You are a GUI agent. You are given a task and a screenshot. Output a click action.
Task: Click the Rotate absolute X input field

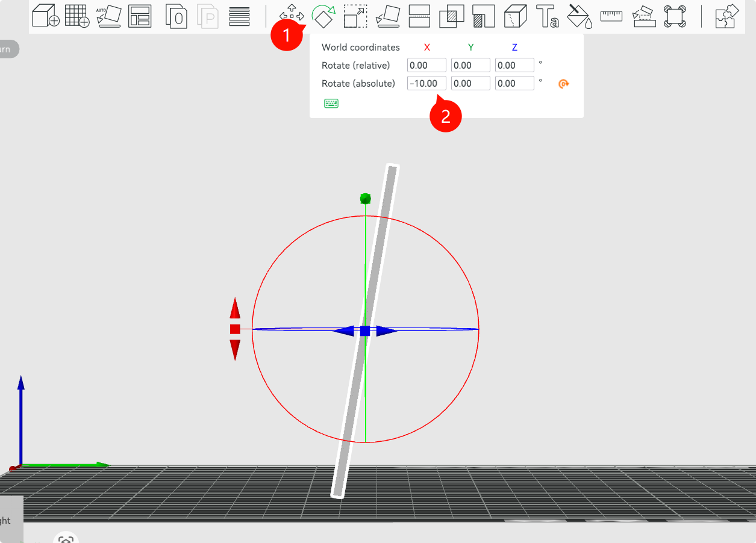[426, 84]
